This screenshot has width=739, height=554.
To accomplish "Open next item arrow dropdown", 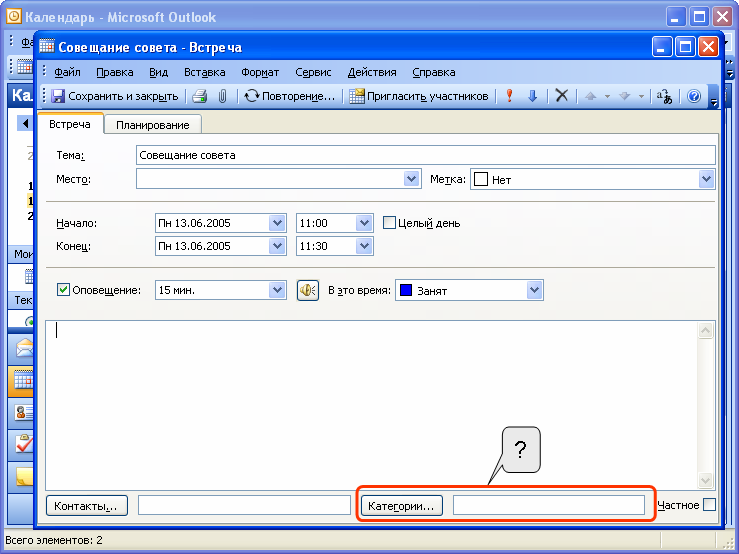I will (x=641, y=96).
